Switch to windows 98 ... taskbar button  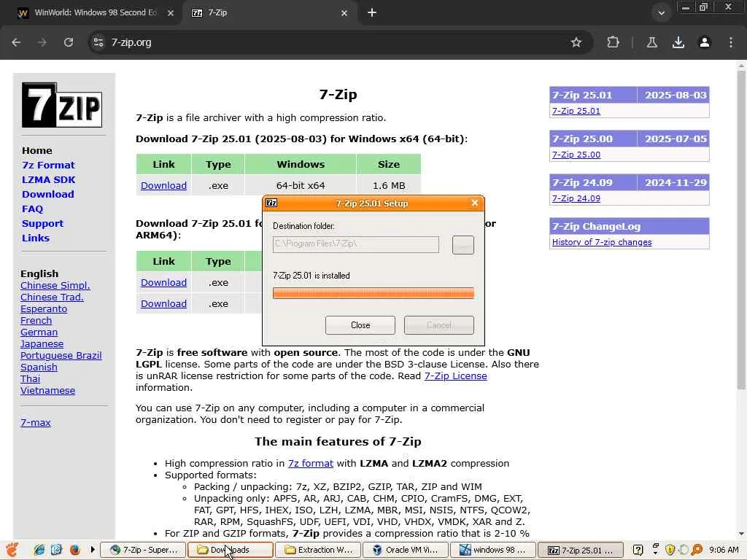[492, 550]
